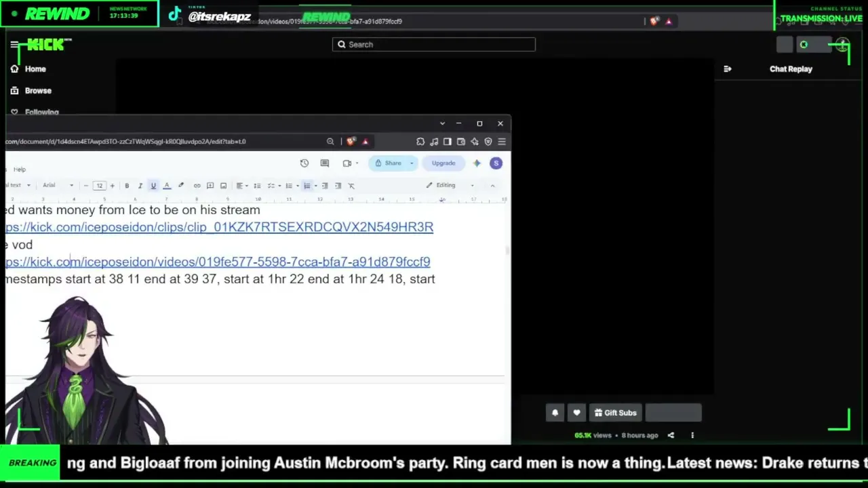Image resolution: width=868 pixels, height=488 pixels.
Task: Increase the paragraph indent
Action: click(338, 186)
